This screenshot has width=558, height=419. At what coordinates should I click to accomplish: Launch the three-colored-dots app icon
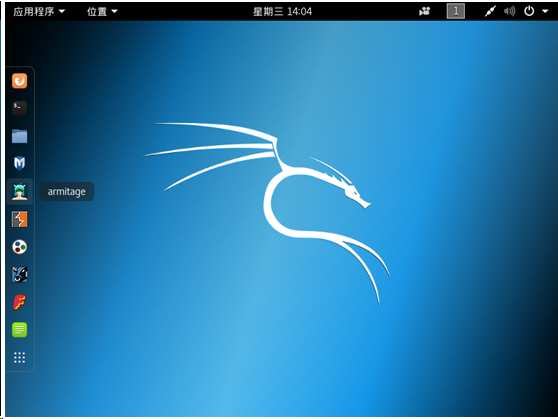pos(20,247)
